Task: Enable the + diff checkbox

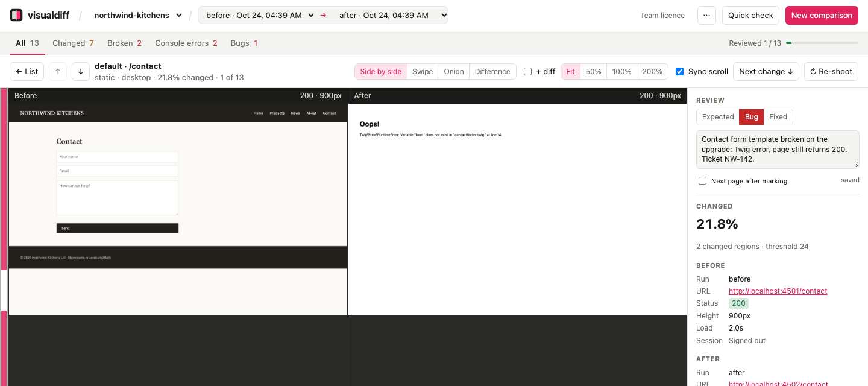Action: (527, 71)
